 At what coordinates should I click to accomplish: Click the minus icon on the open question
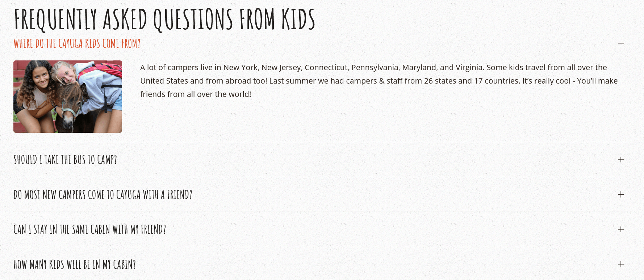coord(620,43)
